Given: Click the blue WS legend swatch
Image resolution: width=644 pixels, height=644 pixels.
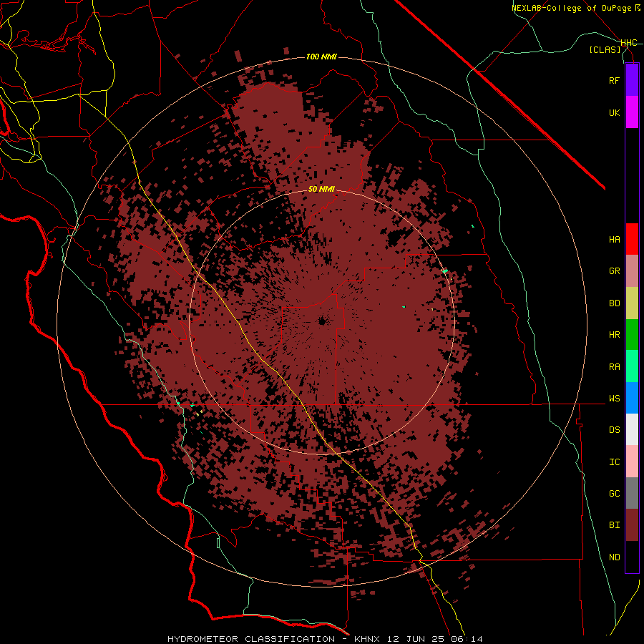Looking at the screenshot, I should pos(632,398).
